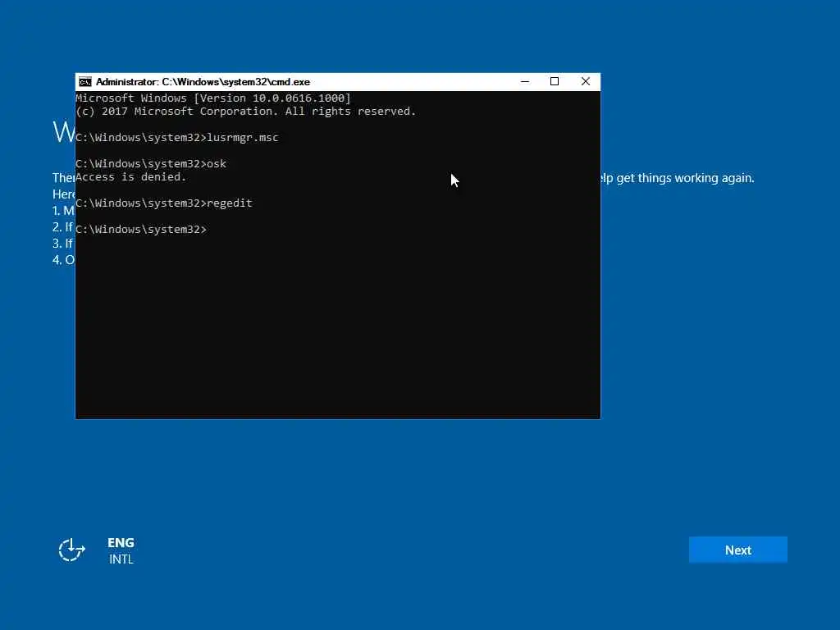The height and width of the screenshot is (630, 840).
Task: Click the Next button
Action: tap(737, 550)
